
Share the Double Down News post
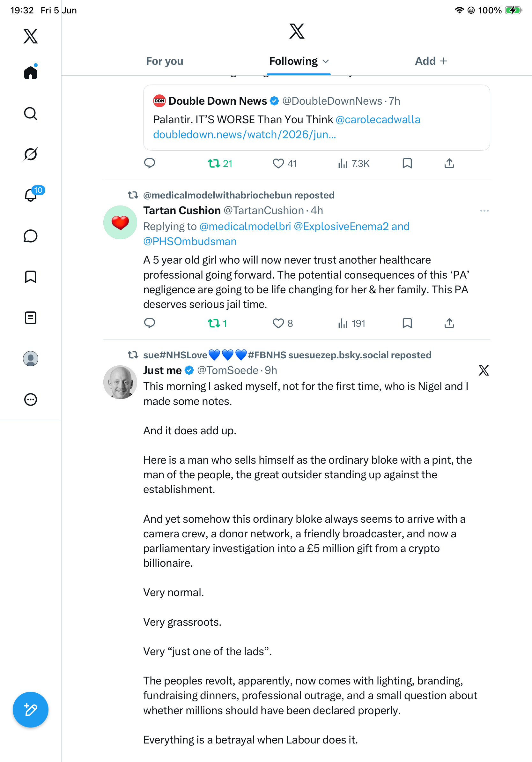(x=449, y=163)
